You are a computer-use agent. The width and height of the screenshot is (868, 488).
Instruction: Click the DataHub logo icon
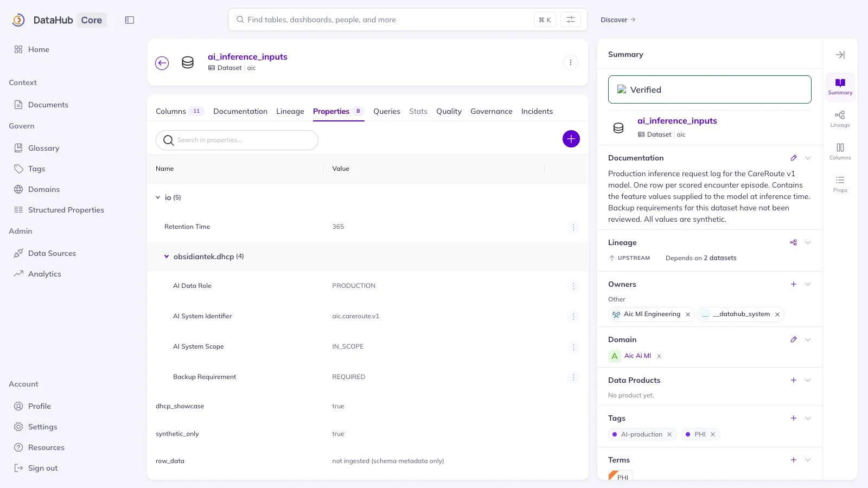point(18,20)
